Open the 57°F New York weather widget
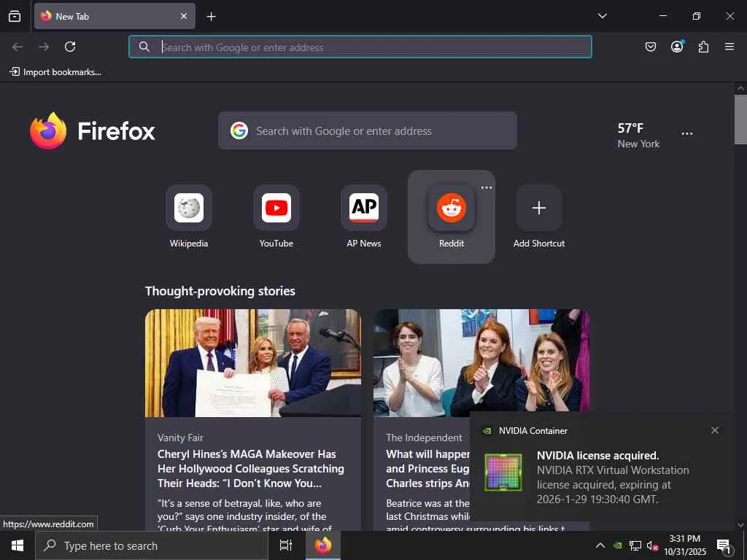 tap(638, 135)
